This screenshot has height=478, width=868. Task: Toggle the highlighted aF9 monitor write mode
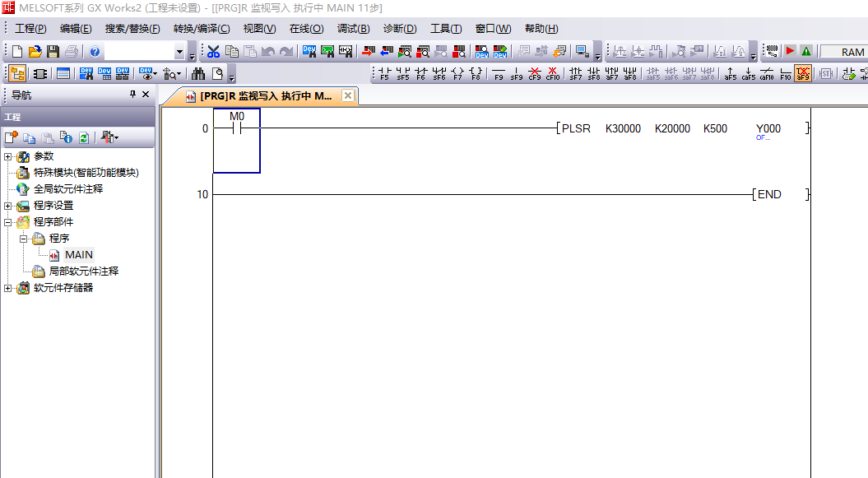point(803,73)
